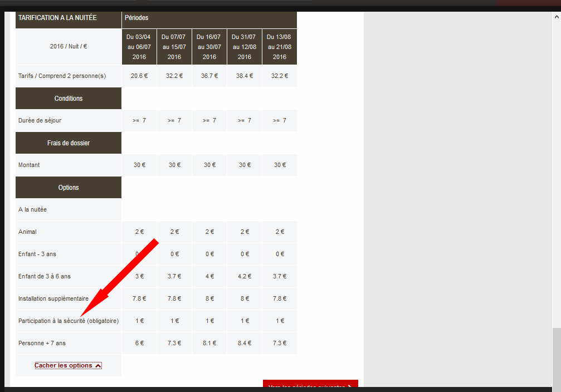Click the "Options" section header
This screenshot has width=561, height=392.
(69, 188)
